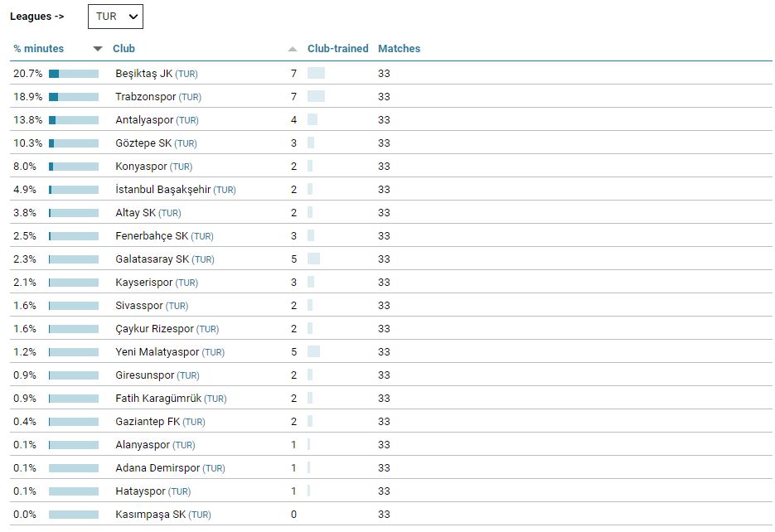Click club-trained count 4 for Antalyaspor
This screenshot has width=775, height=532.
click(x=293, y=120)
